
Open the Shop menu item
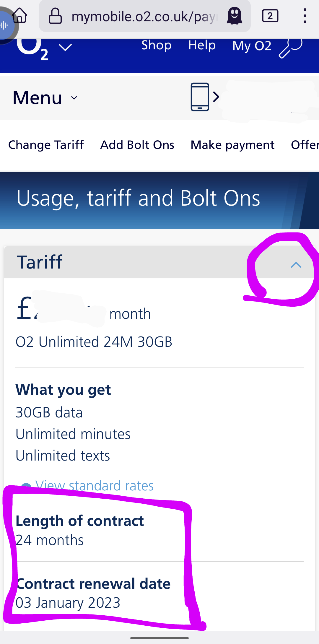pyautogui.click(x=157, y=45)
